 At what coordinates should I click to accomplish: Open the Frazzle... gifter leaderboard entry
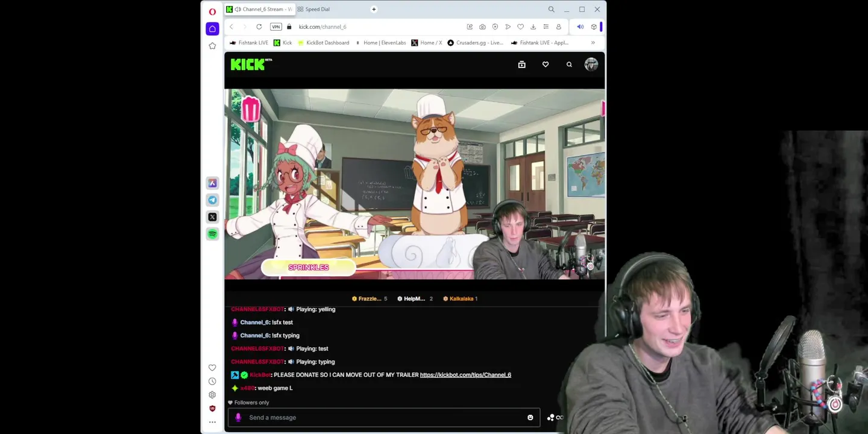[370, 298]
